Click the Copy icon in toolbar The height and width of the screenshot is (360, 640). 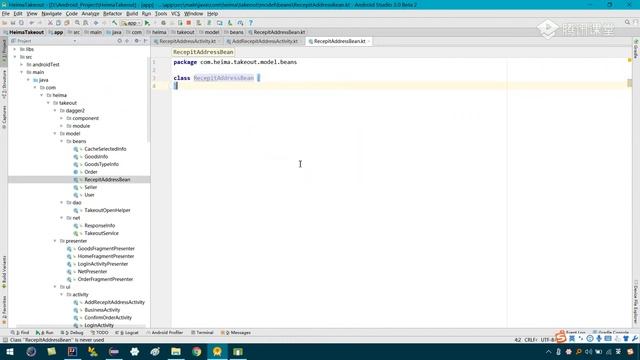pyautogui.click(x=58, y=23)
